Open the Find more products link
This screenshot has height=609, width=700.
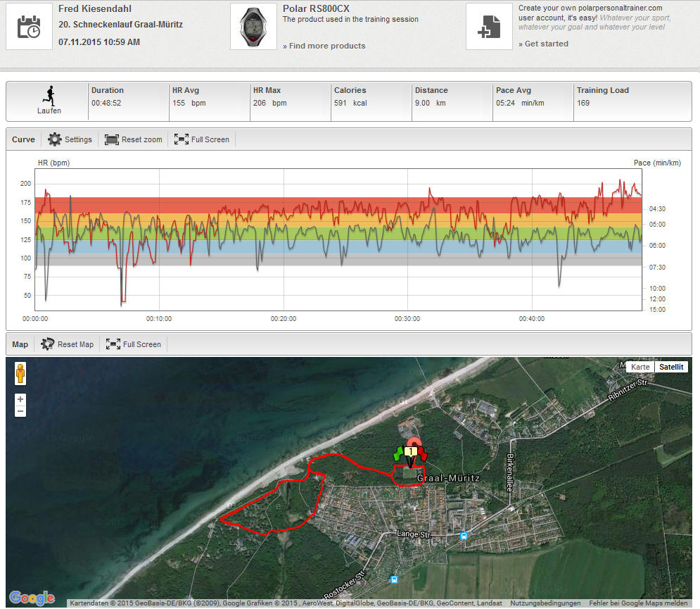pyautogui.click(x=324, y=46)
